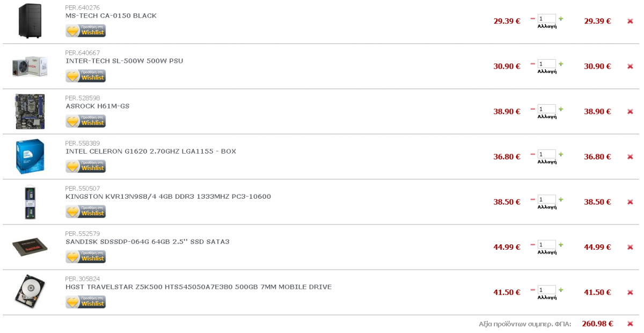Focus quantity field for ASROCK H61M-GS

547,109
